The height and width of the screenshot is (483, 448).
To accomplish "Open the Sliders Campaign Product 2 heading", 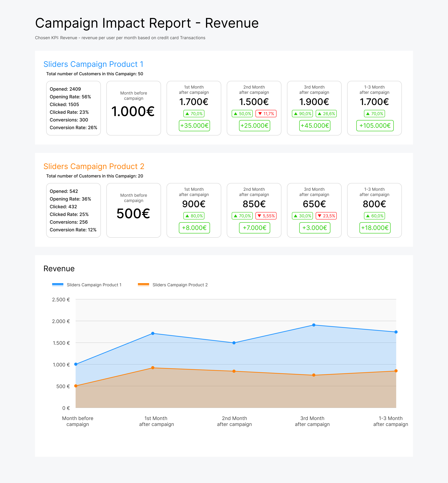I will pyautogui.click(x=94, y=166).
